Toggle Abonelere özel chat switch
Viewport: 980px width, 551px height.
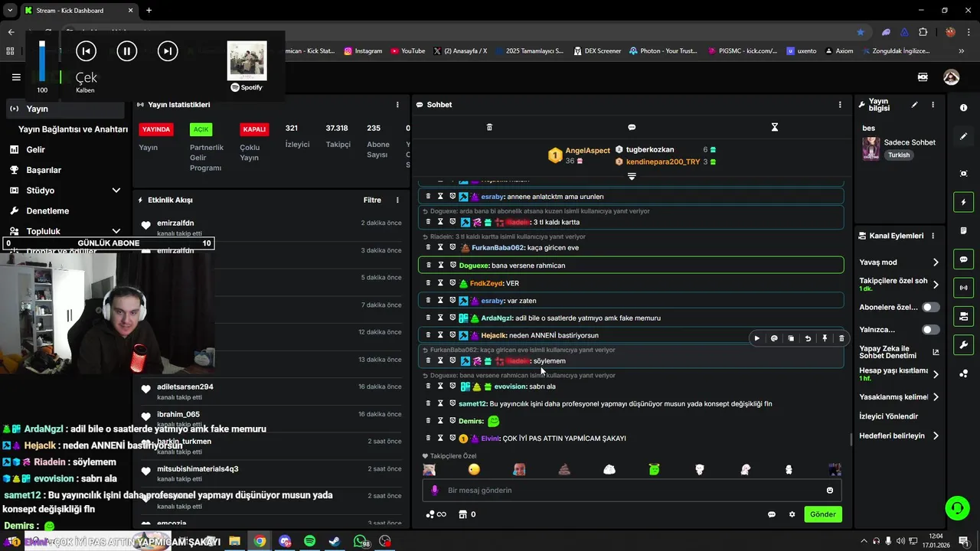pyautogui.click(x=931, y=307)
